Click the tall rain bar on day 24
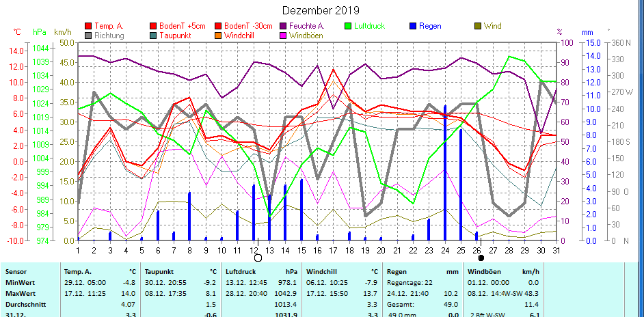 pyautogui.click(x=445, y=173)
